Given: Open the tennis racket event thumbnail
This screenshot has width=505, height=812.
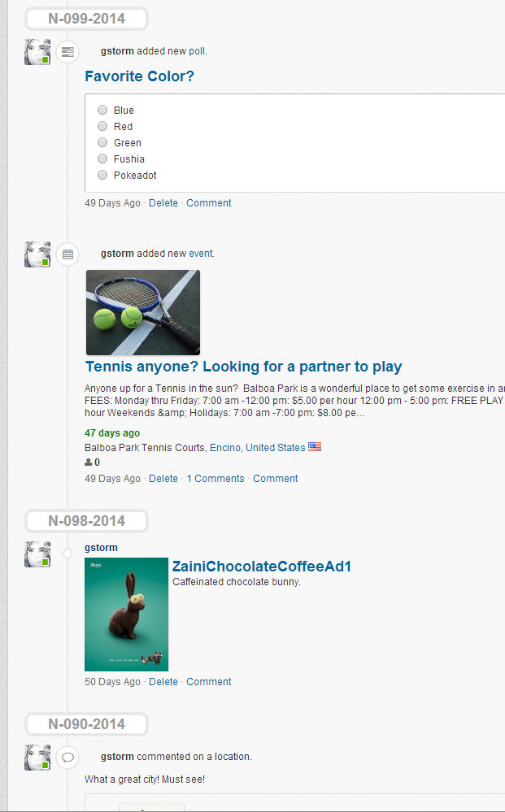Looking at the screenshot, I should tap(143, 312).
